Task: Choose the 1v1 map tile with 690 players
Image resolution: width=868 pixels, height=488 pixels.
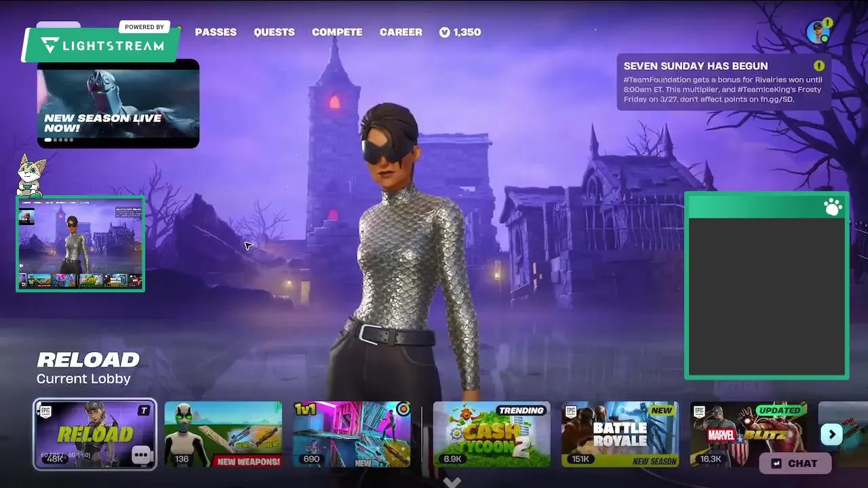Action: 352,434
